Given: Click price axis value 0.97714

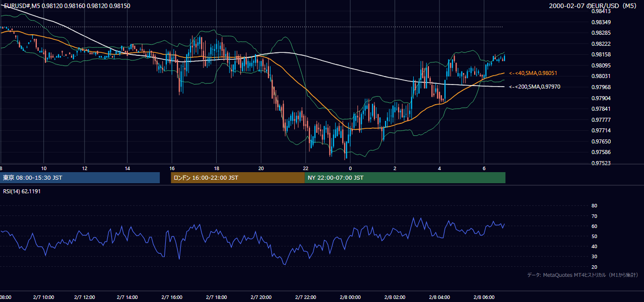Looking at the screenshot, I should [x=601, y=130].
